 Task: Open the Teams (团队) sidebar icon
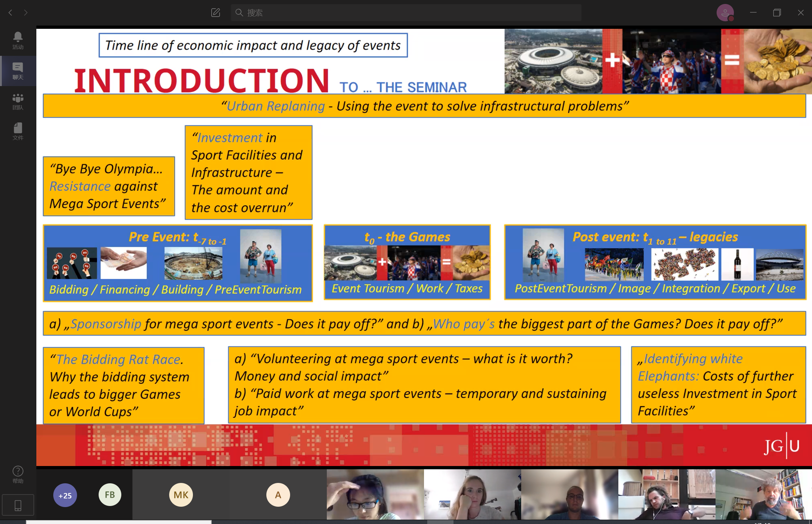coord(18,101)
